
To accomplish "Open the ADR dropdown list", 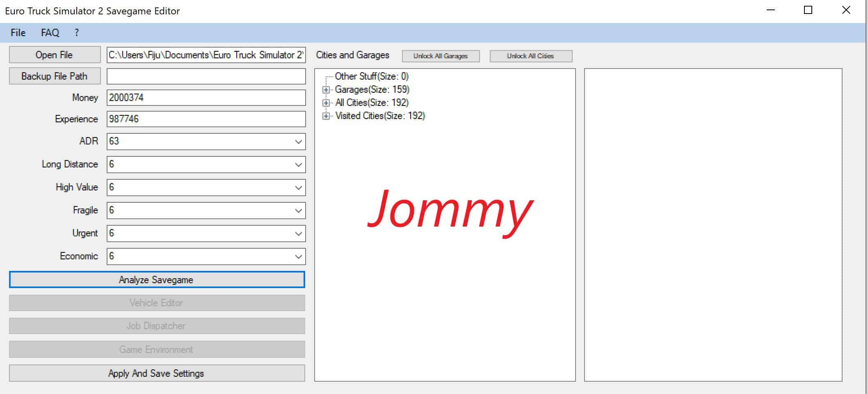I will click(298, 142).
